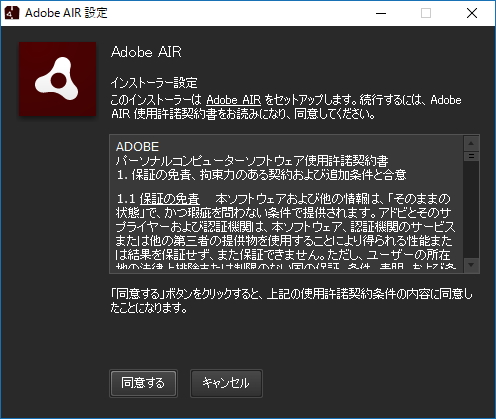Screen dimensions: 496x419
Task: Click the パーソナルコンピューターソフトウェア使用許諾契約書 line
Action: click(252, 161)
